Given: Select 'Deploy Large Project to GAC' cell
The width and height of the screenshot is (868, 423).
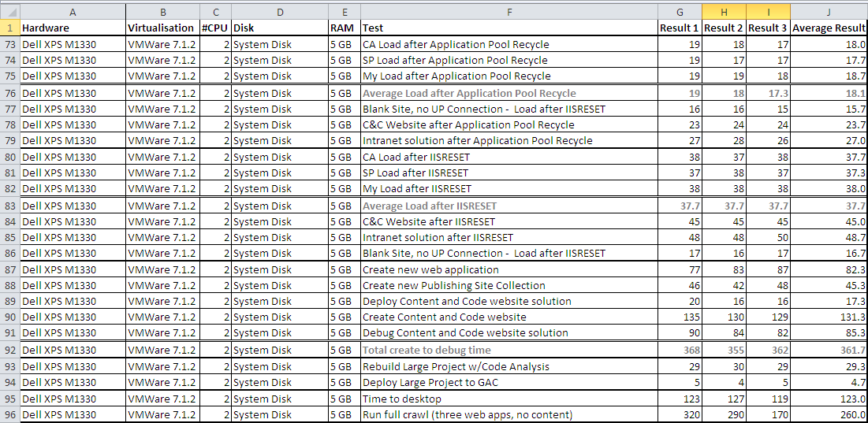Looking at the screenshot, I should (x=509, y=383).
